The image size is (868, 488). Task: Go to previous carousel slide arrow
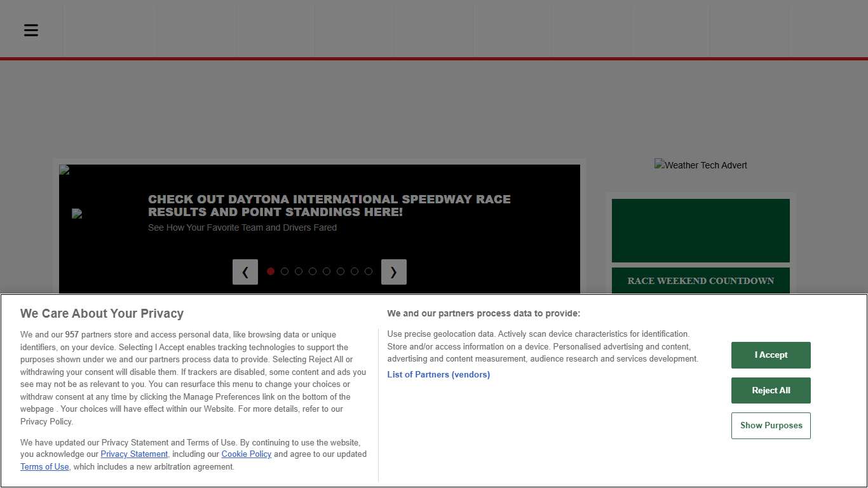pos(245,272)
